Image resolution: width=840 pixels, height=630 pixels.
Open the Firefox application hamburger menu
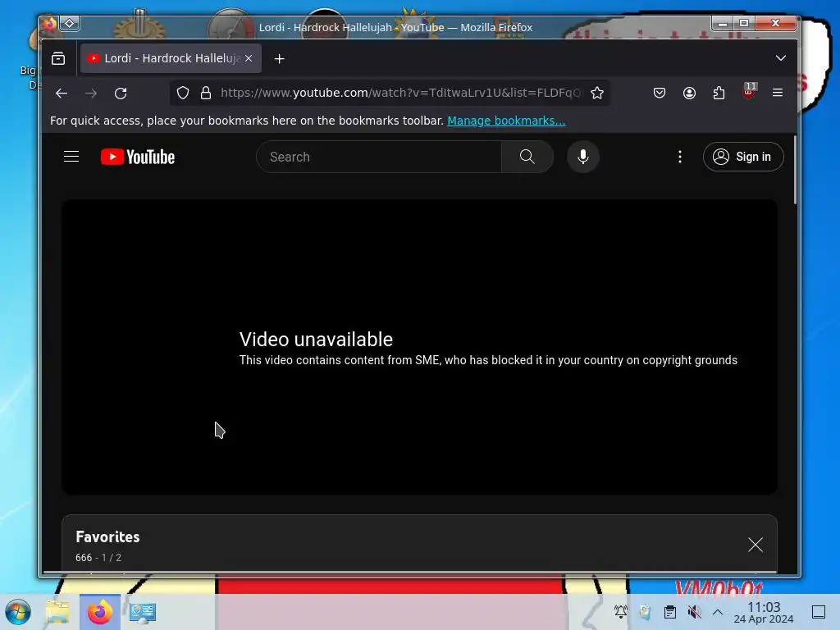click(778, 94)
